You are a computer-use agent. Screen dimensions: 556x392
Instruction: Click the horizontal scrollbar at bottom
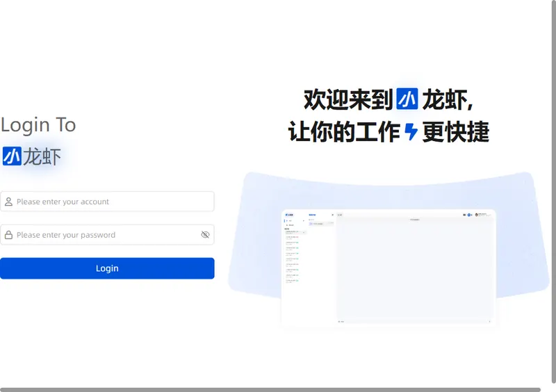click(x=270, y=389)
